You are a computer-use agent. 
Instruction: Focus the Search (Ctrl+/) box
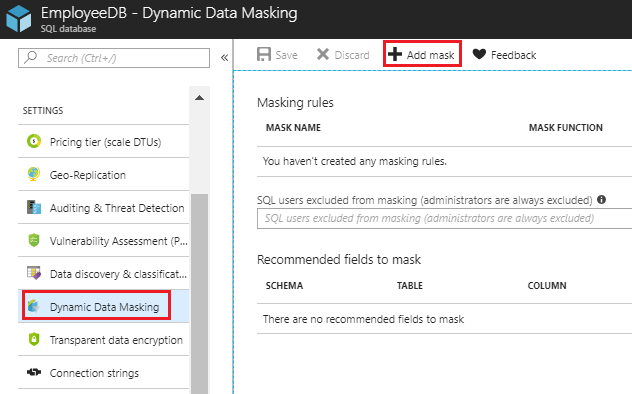[114, 58]
